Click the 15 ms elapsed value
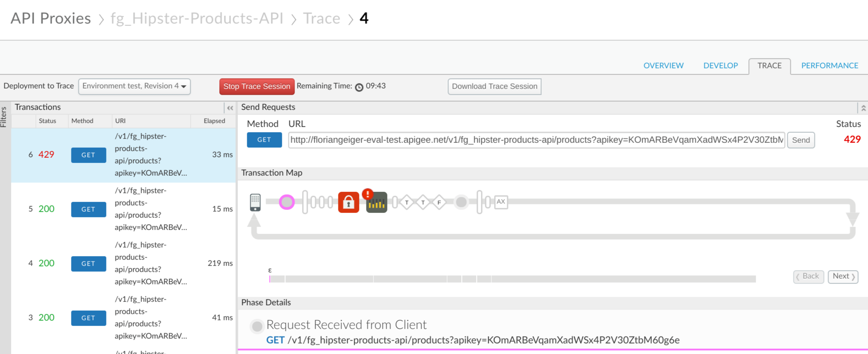The height and width of the screenshot is (354, 868). (x=222, y=209)
